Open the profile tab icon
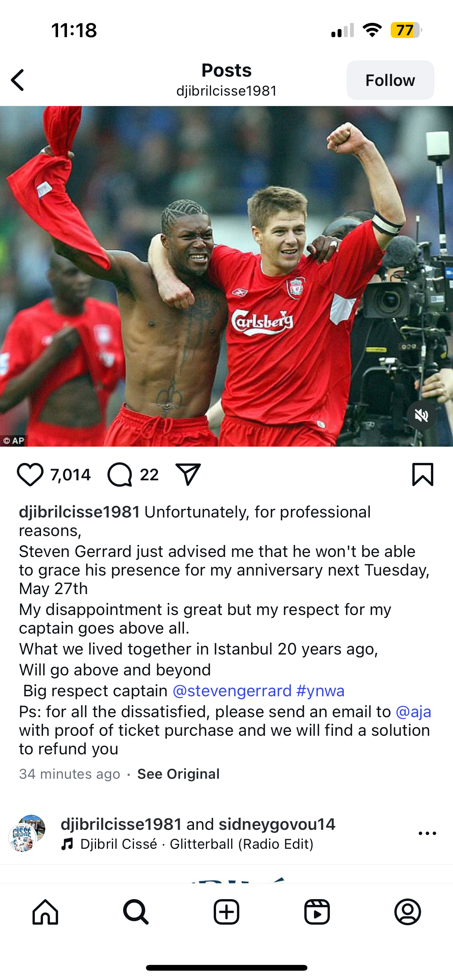453x980 pixels. point(408,912)
